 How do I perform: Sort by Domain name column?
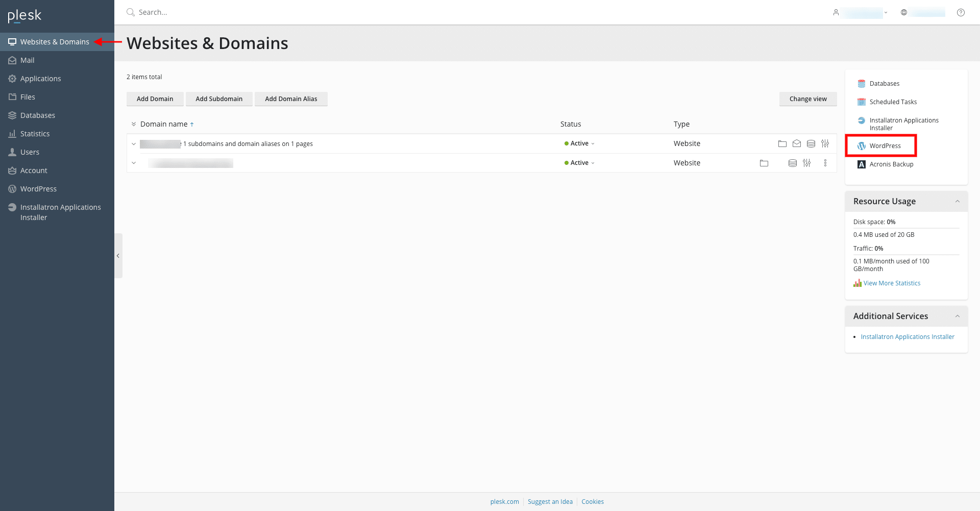pos(167,124)
